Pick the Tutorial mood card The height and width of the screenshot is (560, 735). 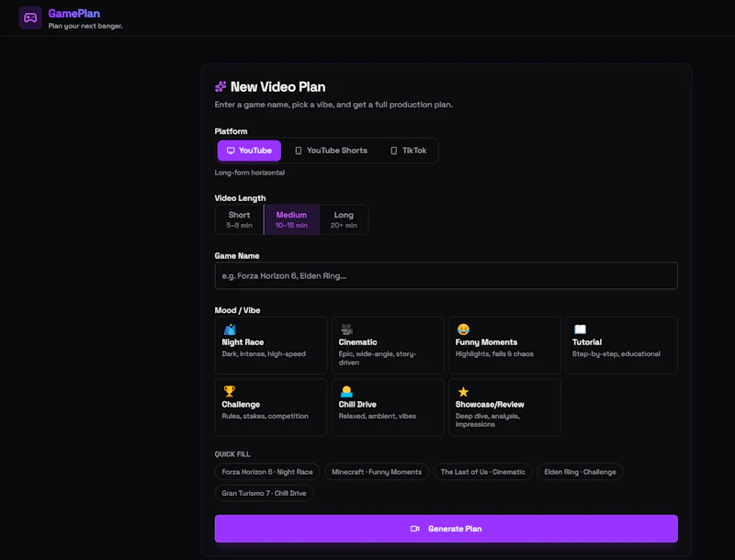click(622, 345)
